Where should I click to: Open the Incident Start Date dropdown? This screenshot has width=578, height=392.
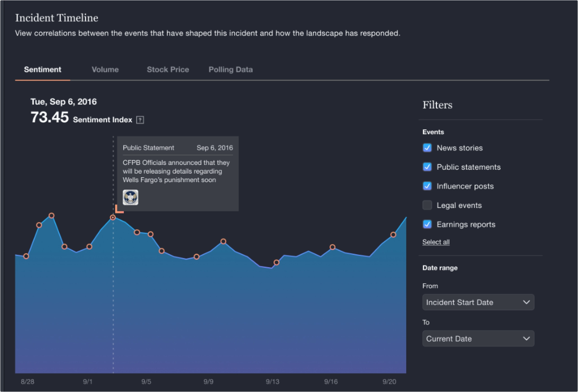(x=478, y=302)
